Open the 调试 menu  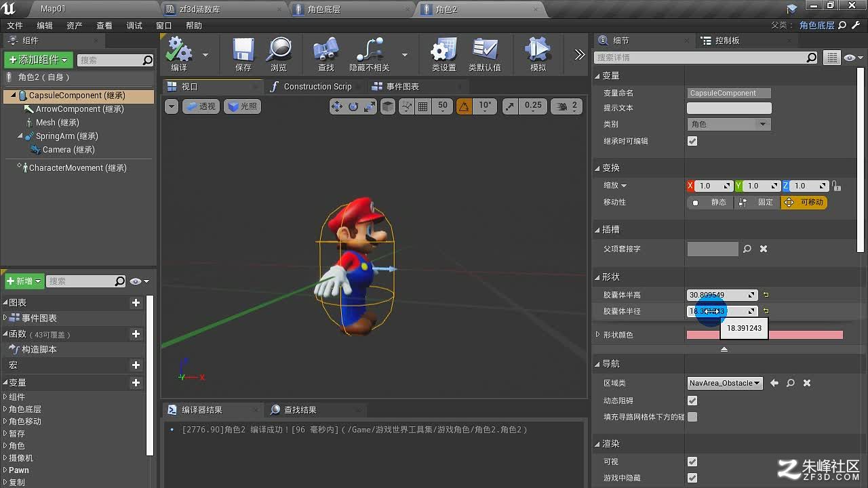[134, 26]
